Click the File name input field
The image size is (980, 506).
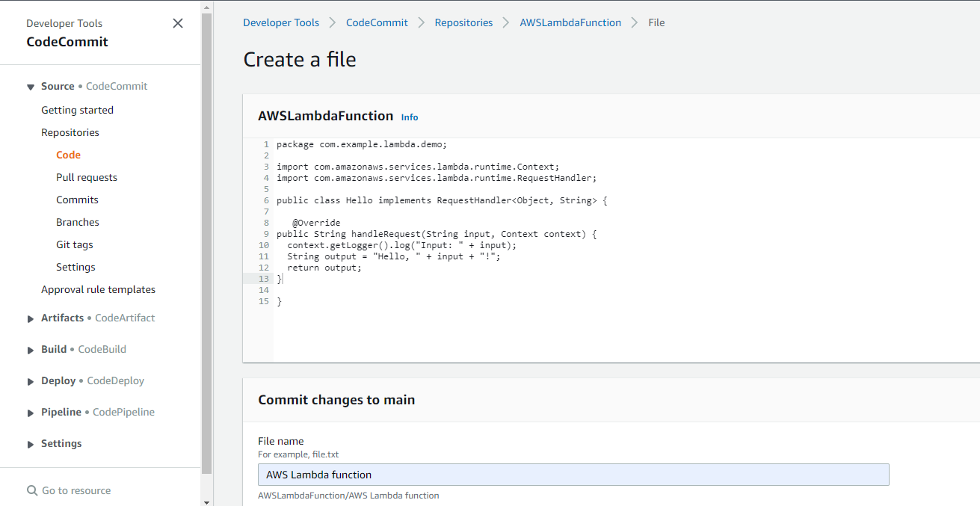pos(573,475)
